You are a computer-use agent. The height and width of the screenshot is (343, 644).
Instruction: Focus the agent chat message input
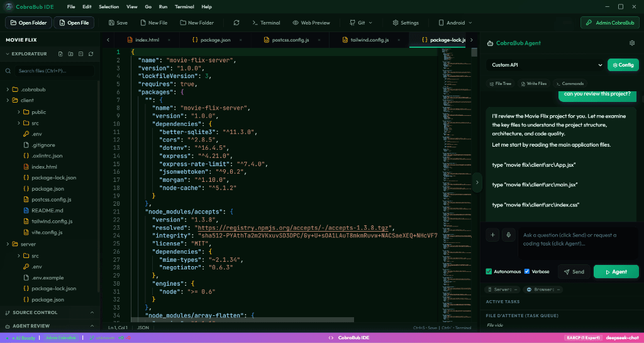[x=579, y=243]
